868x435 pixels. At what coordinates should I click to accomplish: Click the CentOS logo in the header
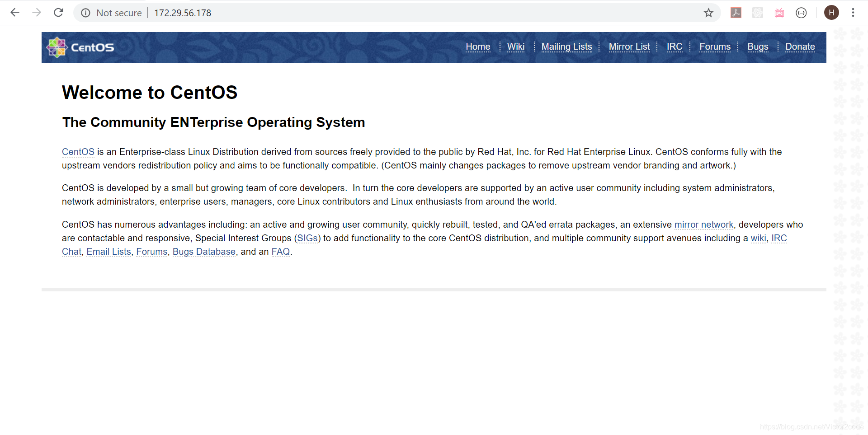(80, 47)
